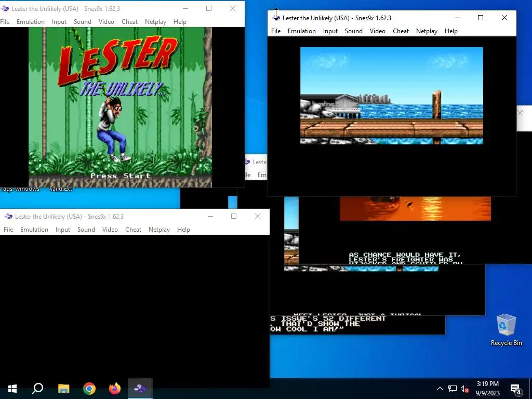Open Cheat menu in bottom-left Snes9x window
The image size is (532, 399).
point(133,230)
